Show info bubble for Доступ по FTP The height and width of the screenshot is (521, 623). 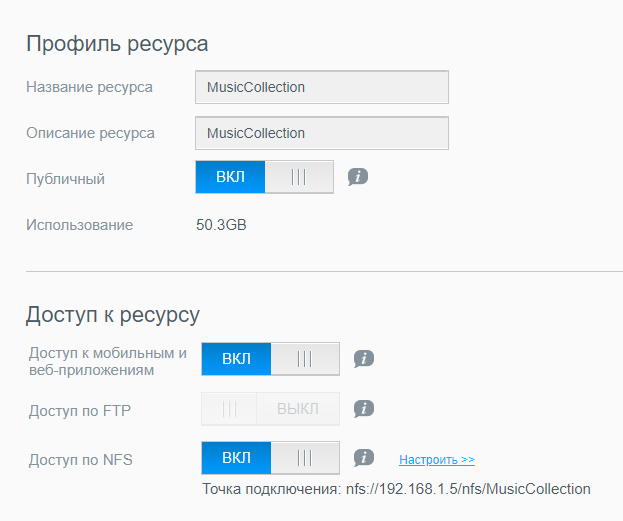(364, 409)
